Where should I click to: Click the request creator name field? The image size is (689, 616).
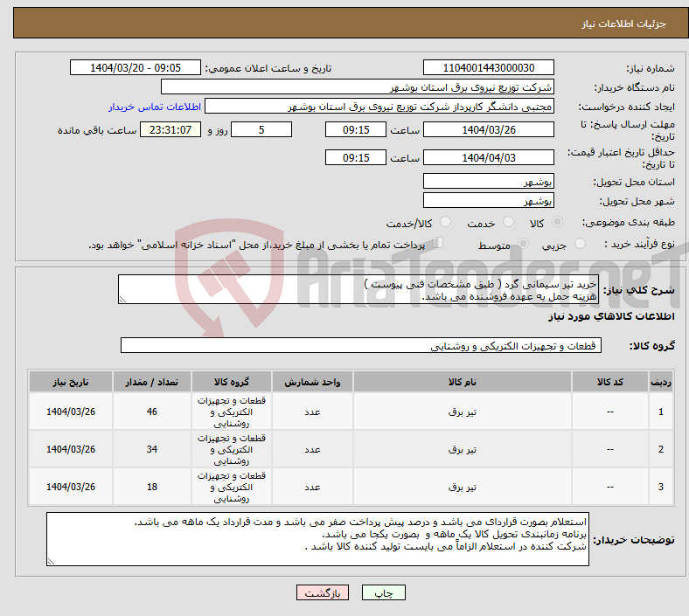379,107
